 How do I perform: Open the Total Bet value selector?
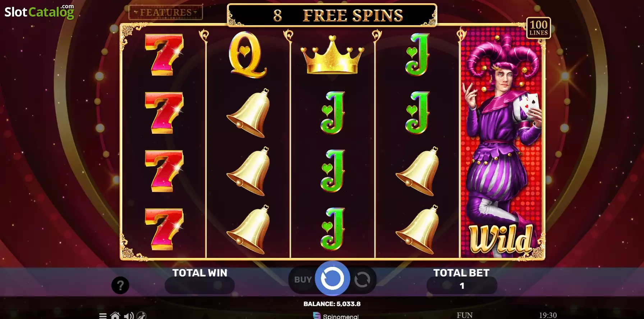[x=462, y=286]
